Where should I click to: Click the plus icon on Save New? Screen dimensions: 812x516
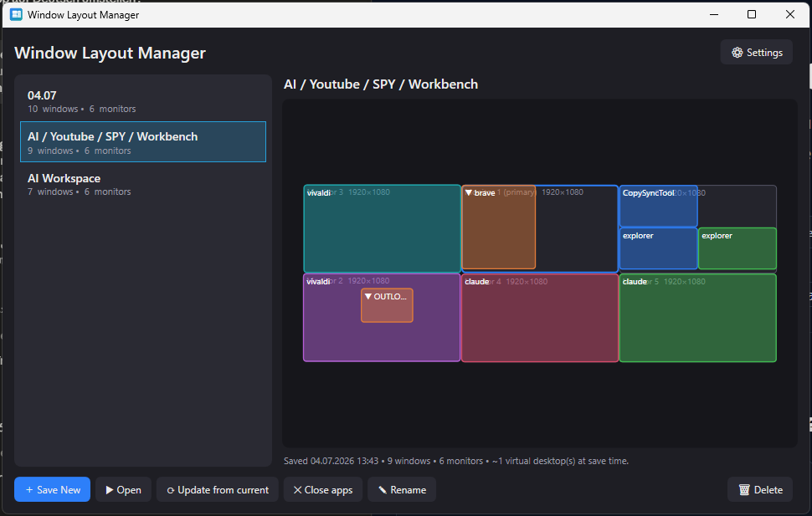[x=29, y=489]
